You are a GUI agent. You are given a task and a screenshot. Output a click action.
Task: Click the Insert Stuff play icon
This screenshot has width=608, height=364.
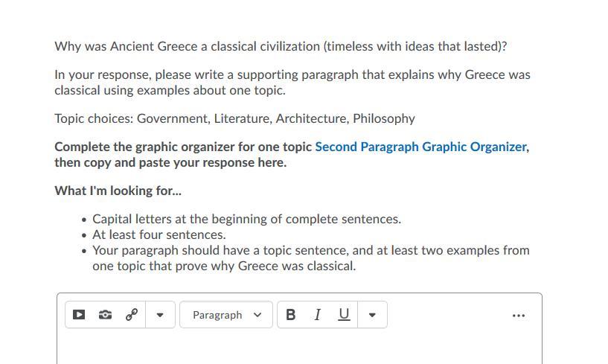click(78, 315)
